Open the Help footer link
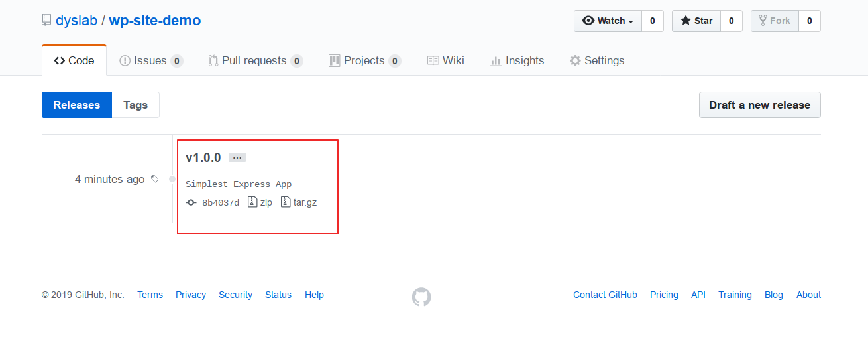 [314, 295]
